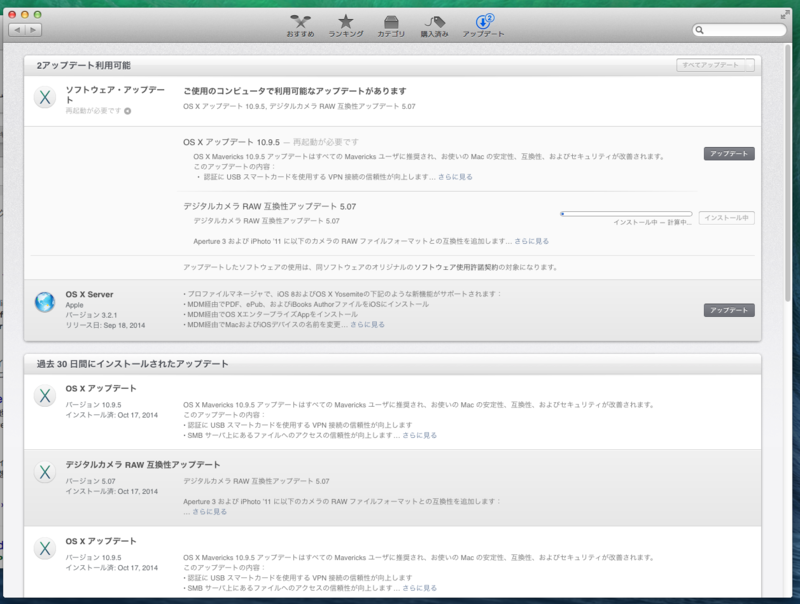
Task: Click the OS X Server globe icon
Action: pyautogui.click(x=45, y=302)
